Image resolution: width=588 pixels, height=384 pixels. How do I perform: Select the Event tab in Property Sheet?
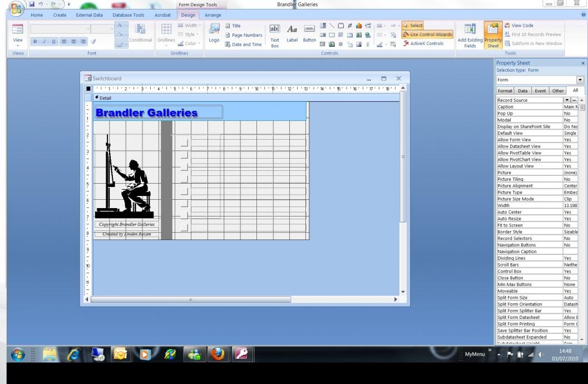pyautogui.click(x=540, y=91)
